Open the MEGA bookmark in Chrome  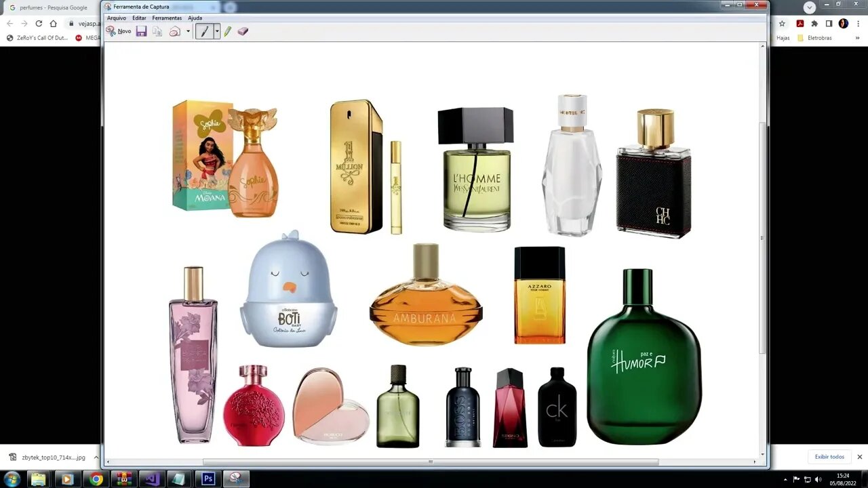pyautogui.click(x=88, y=38)
